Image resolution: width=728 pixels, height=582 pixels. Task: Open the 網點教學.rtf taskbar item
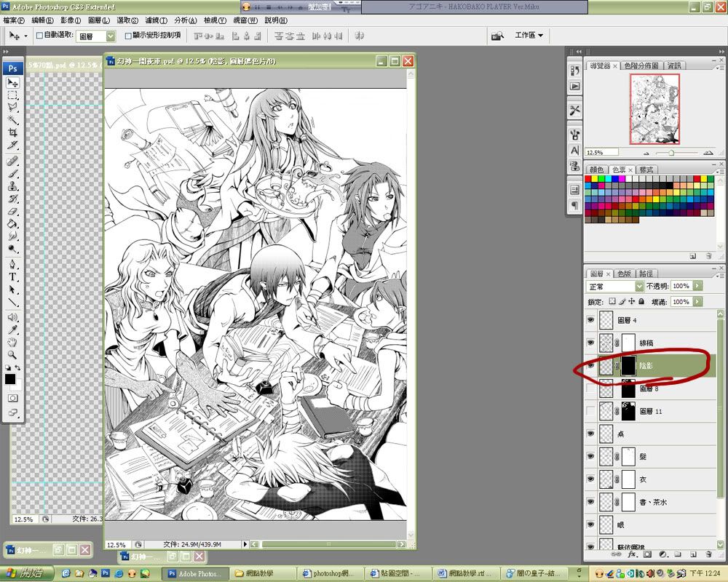pos(467,574)
